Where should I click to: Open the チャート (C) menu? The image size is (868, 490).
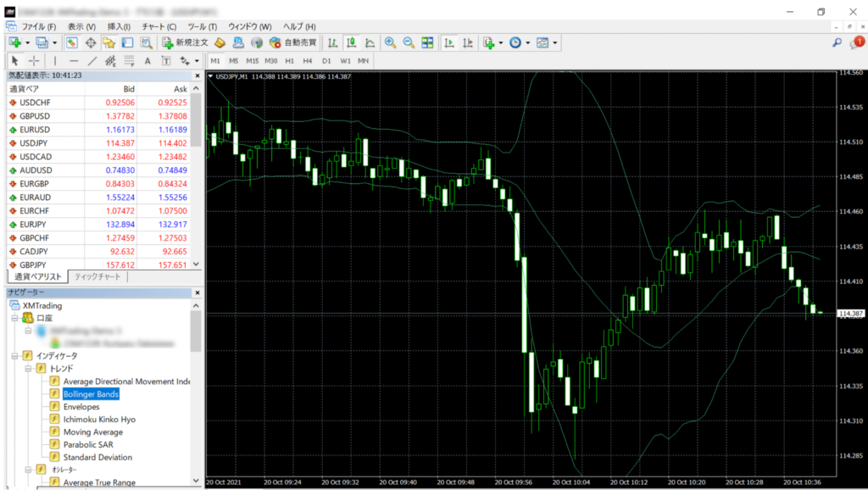159,26
